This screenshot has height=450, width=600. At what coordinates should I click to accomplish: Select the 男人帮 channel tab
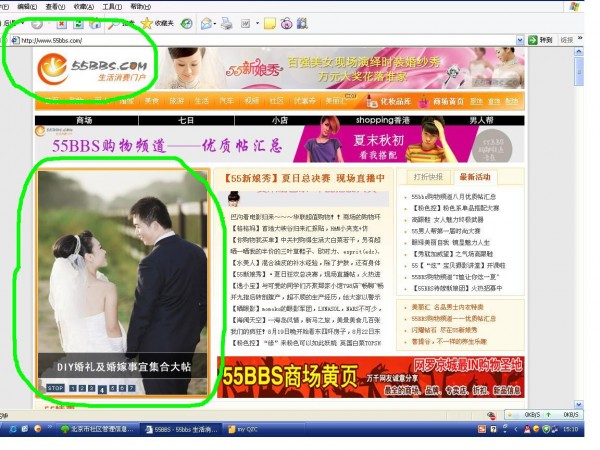pyautogui.click(x=481, y=120)
